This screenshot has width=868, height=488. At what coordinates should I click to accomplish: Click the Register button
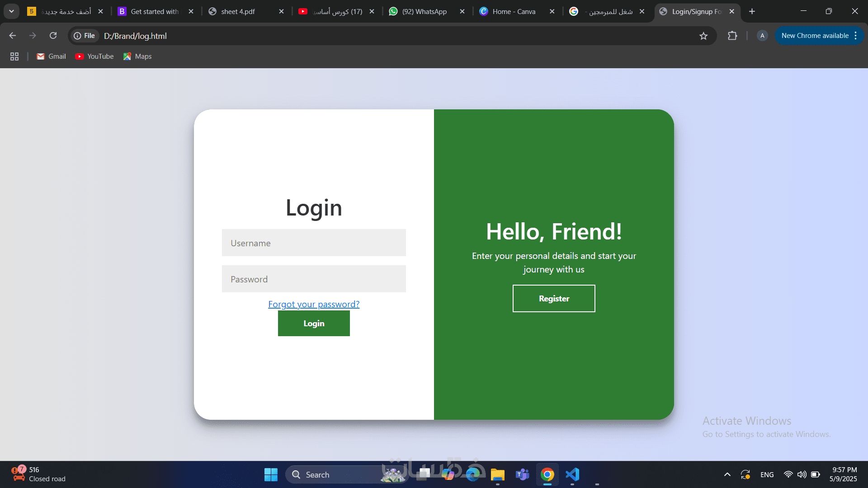pyautogui.click(x=554, y=298)
